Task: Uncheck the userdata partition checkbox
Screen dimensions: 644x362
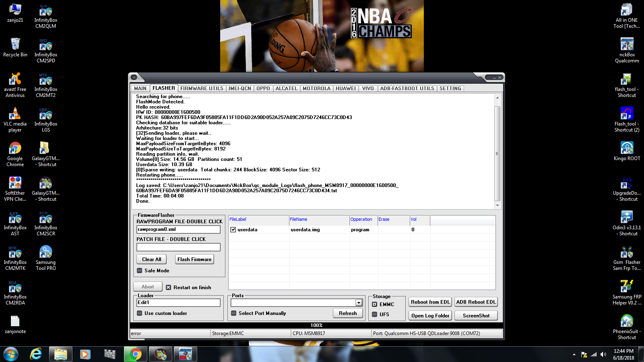Action: coord(233,230)
